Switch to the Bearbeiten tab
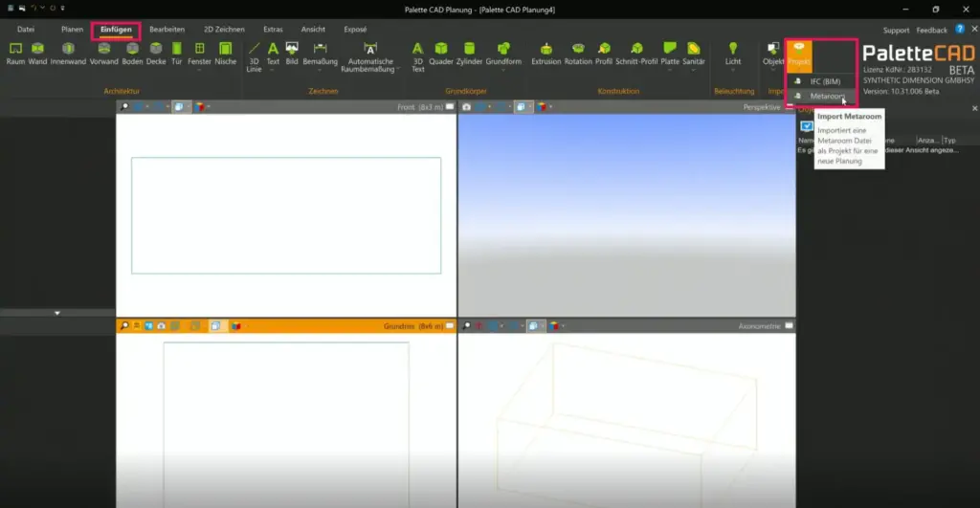The height and width of the screenshot is (508, 980). tap(167, 30)
